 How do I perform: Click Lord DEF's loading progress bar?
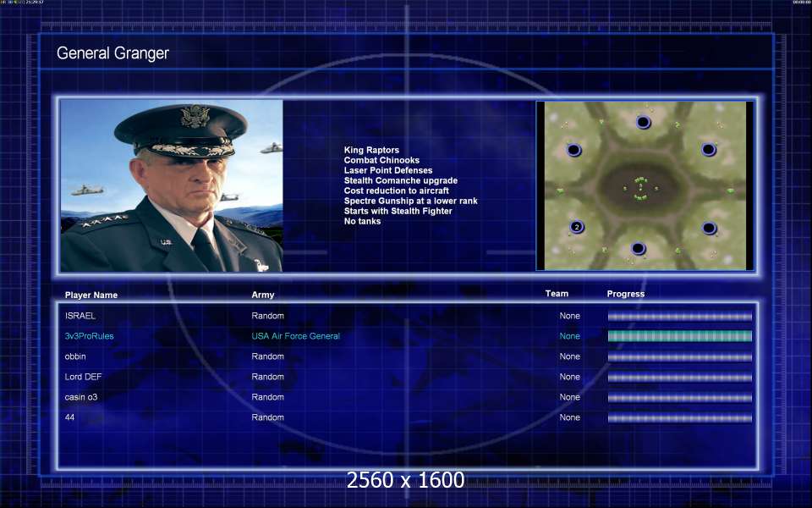click(x=679, y=378)
